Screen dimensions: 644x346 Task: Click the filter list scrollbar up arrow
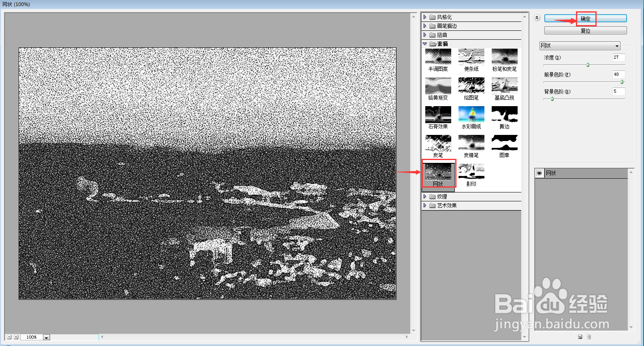point(525,17)
